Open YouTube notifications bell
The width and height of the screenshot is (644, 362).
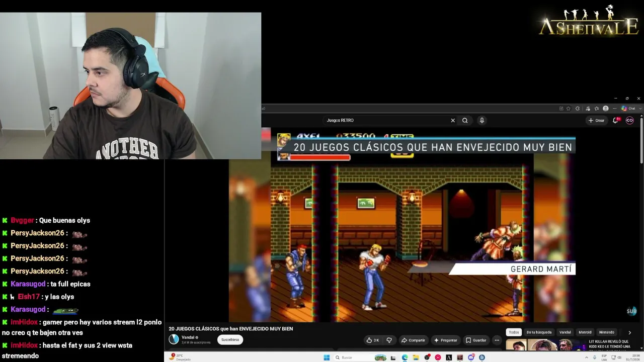point(616,120)
